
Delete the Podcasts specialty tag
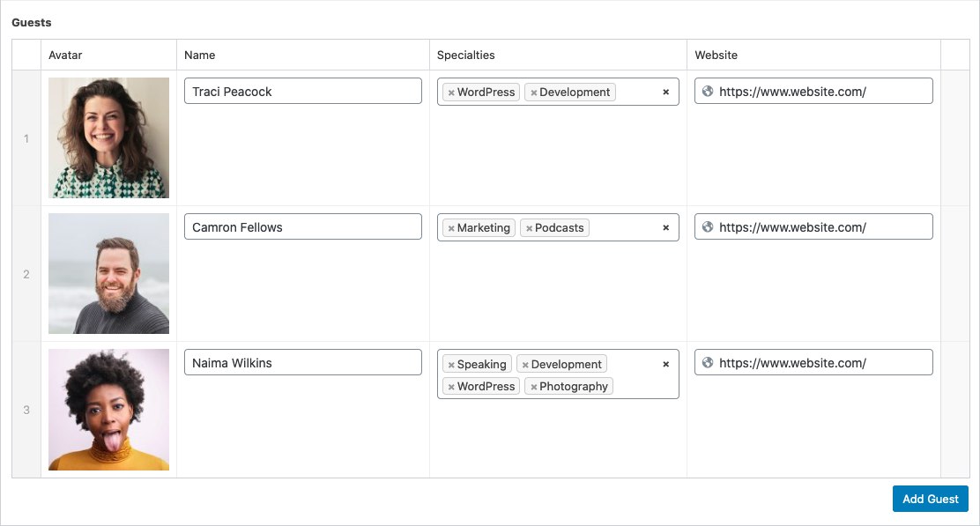pos(529,228)
